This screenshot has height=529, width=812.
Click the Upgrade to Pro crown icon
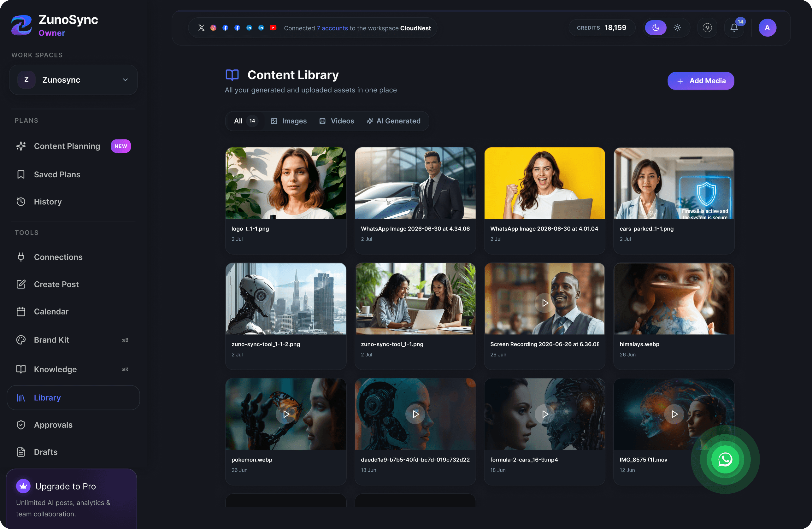pos(23,486)
